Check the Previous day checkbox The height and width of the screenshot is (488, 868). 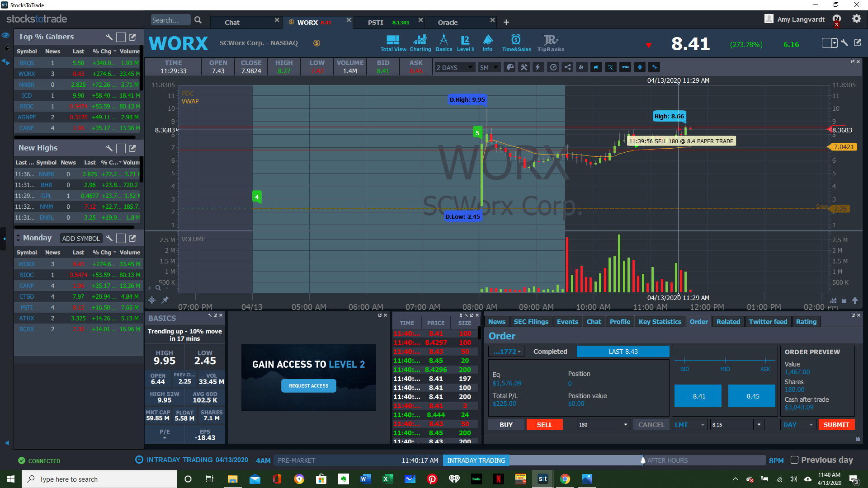coord(794,460)
